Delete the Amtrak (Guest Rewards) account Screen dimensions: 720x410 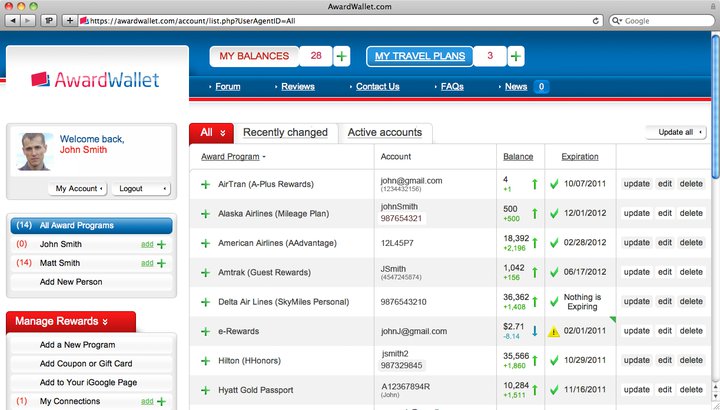[691, 273]
